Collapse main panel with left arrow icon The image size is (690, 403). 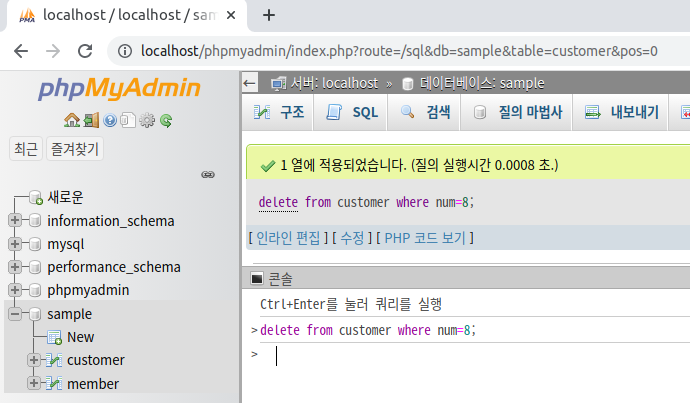(250, 83)
